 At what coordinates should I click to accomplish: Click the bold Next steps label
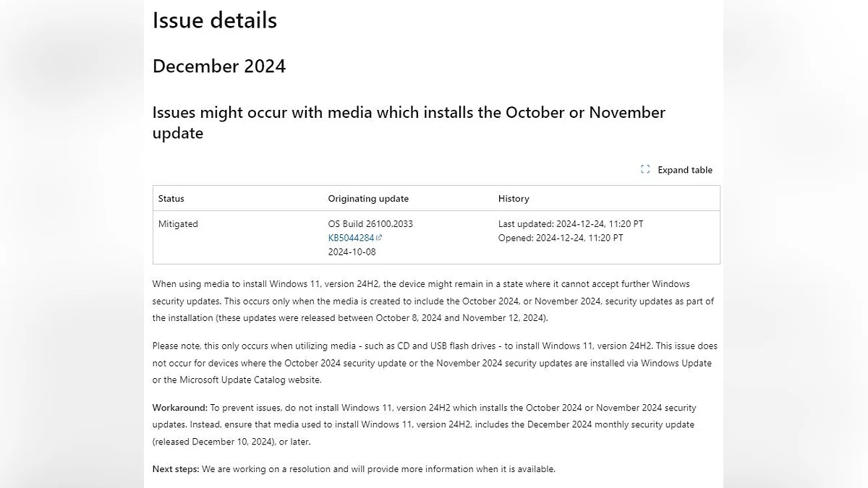(175, 469)
